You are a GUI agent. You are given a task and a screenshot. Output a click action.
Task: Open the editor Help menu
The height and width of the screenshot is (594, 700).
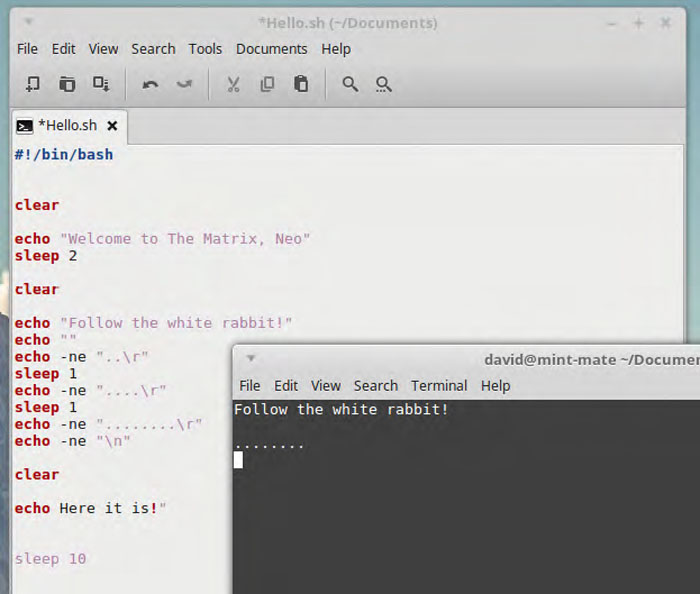point(336,49)
